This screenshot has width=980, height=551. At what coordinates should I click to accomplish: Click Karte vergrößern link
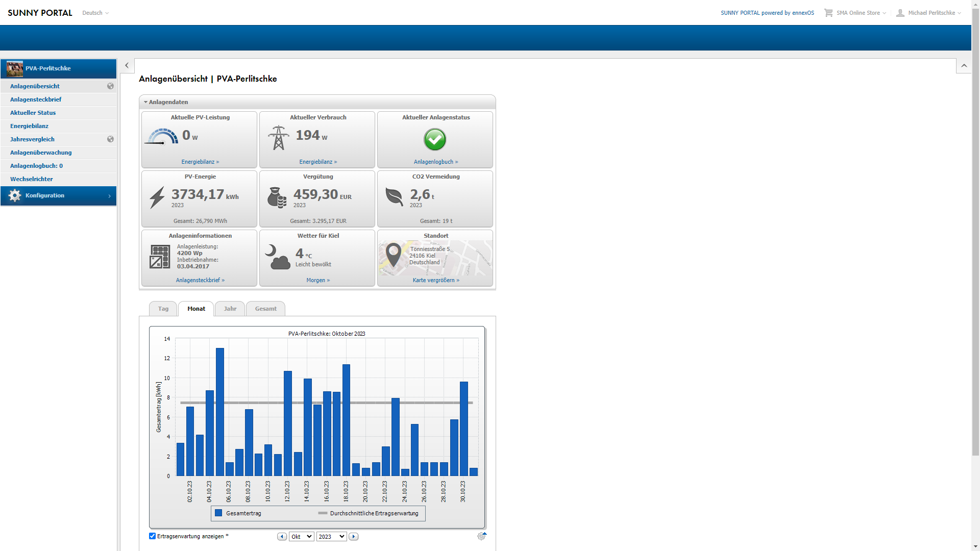(x=436, y=280)
